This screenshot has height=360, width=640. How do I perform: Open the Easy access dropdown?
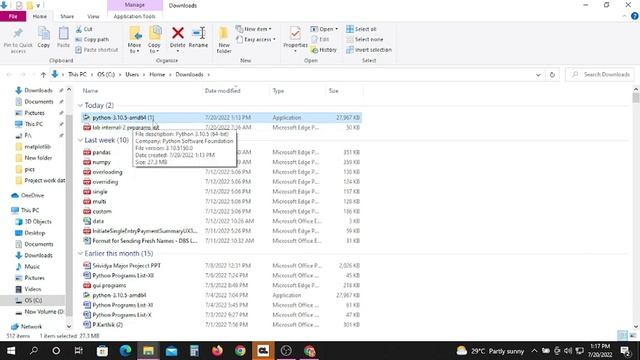(256, 40)
